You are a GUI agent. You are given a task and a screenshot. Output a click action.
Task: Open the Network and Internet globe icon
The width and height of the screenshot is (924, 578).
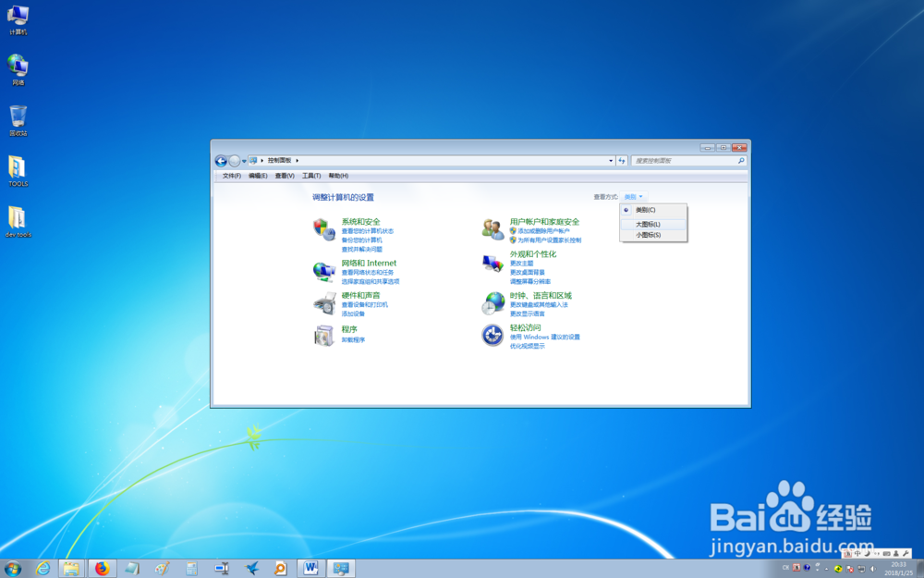click(x=324, y=271)
